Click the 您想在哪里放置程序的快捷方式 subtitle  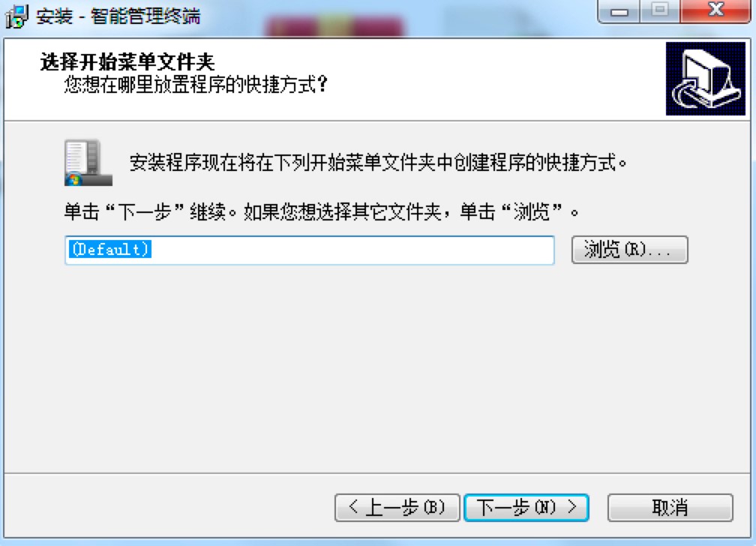tap(196, 85)
